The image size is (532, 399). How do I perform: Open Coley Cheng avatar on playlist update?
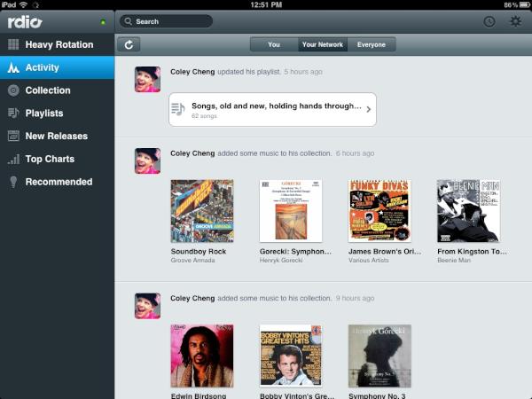[x=147, y=79]
